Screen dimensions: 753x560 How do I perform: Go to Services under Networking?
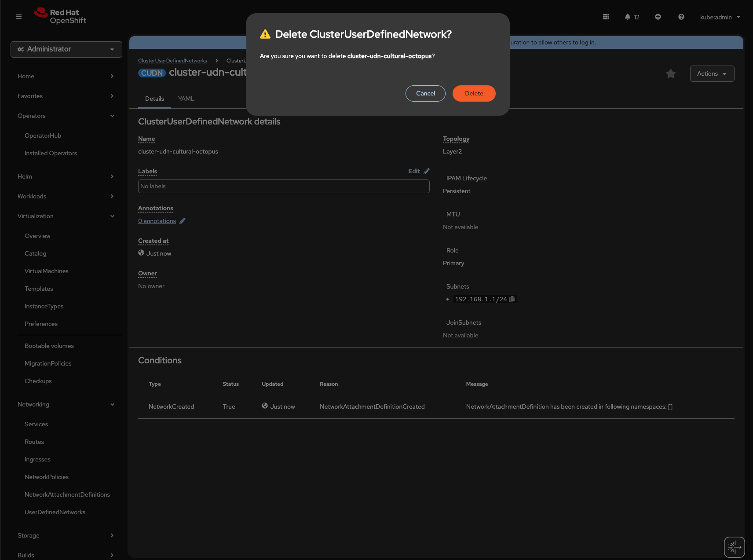[x=36, y=424]
